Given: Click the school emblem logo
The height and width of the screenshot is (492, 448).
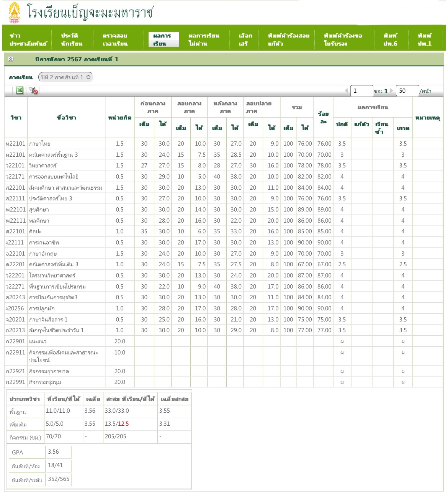Looking at the screenshot, I should tap(15, 13).
